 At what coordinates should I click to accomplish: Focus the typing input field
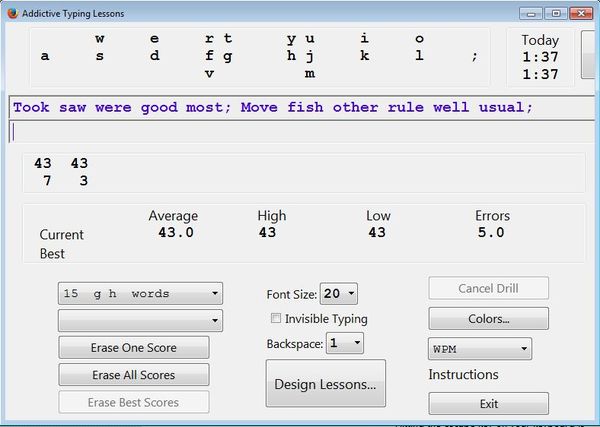pos(302,132)
